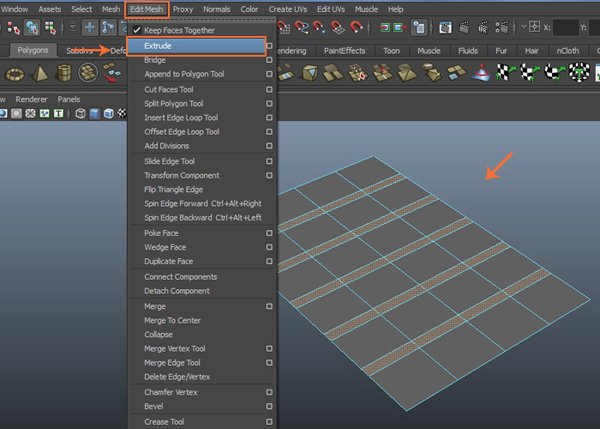Open Wedge Face option box
The height and width of the screenshot is (429, 600).
pos(269,247)
